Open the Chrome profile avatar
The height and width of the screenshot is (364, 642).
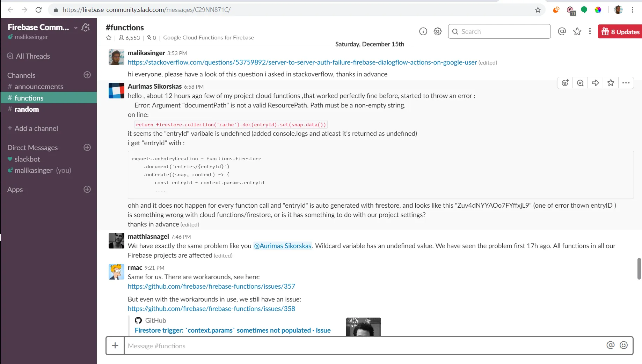tap(618, 10)
